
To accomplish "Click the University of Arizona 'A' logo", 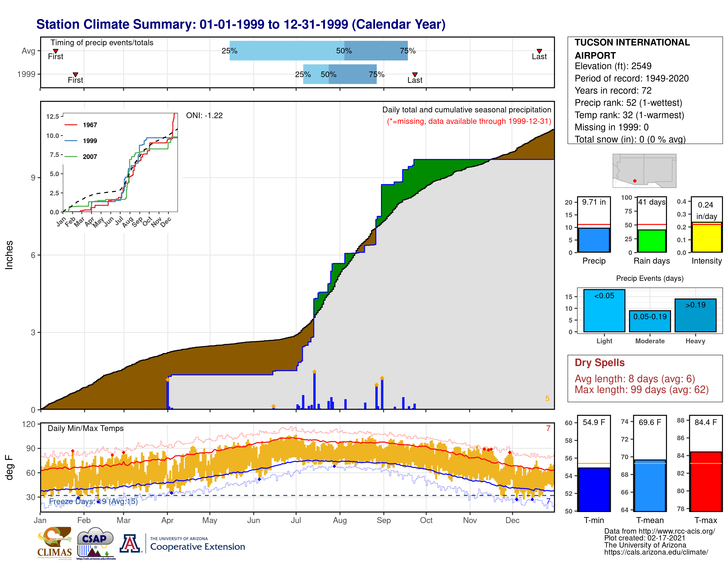I will (130, 543).
